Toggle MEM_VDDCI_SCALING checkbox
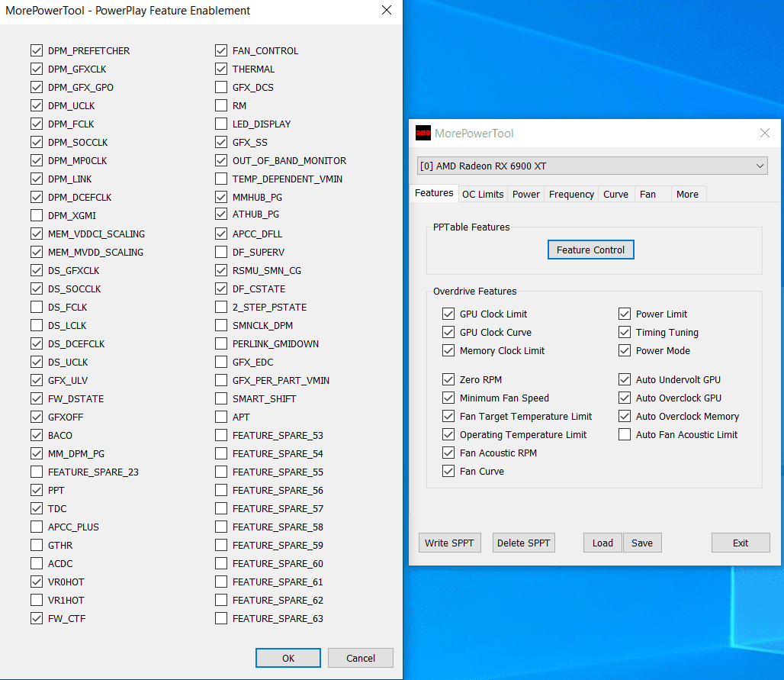This screenshot has height=680, width=784. coord(37,234)
